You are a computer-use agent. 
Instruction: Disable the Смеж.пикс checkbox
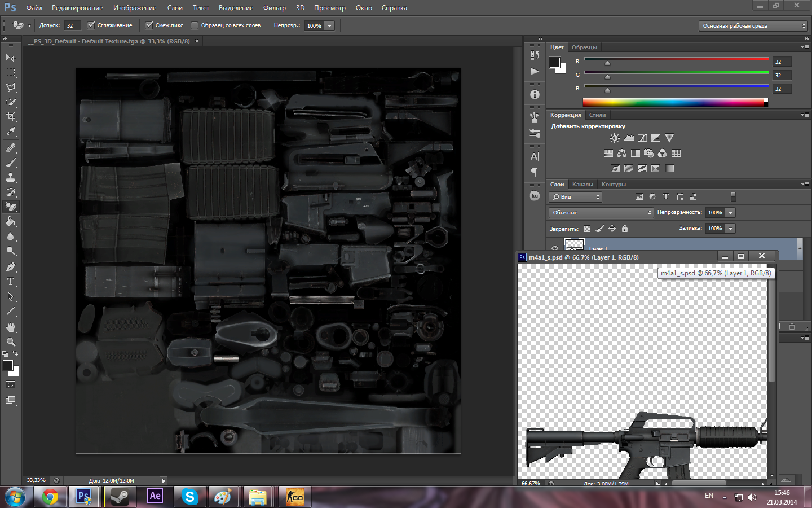(149, 25)
